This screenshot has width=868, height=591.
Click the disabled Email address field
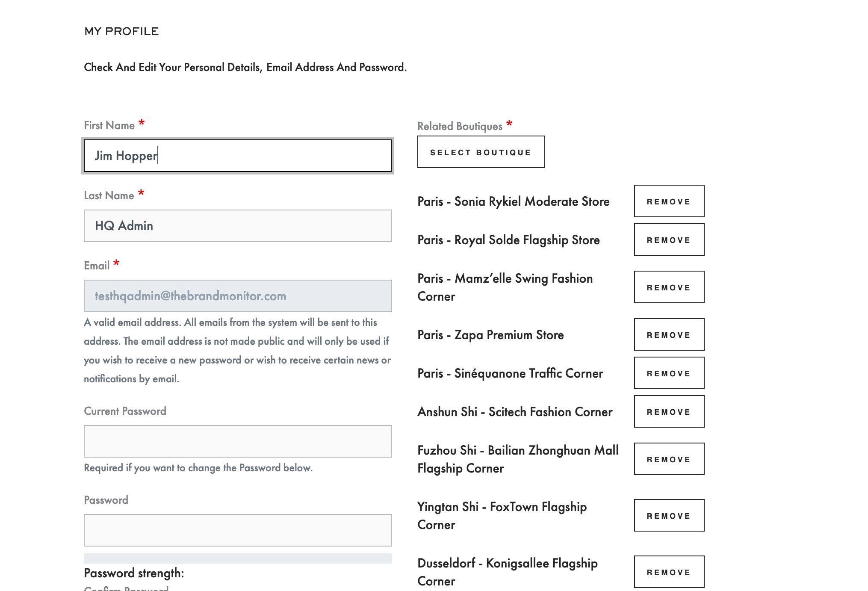click(237, 296)
